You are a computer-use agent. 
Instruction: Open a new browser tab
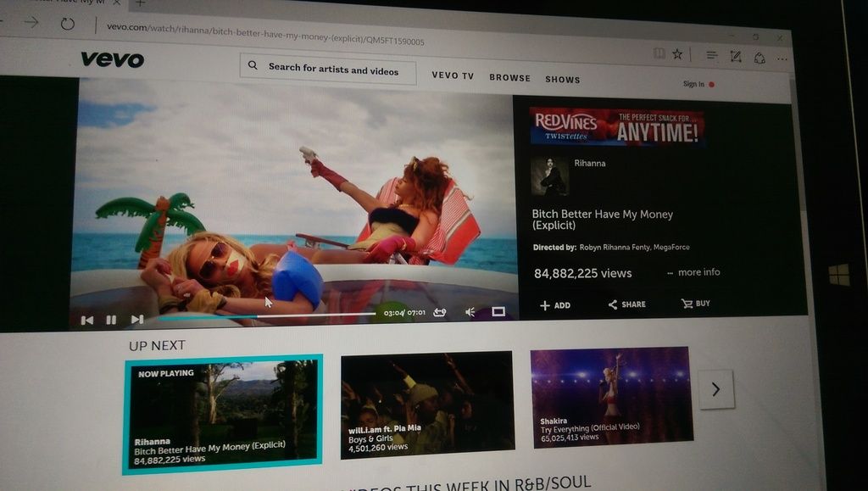(141, 3)
